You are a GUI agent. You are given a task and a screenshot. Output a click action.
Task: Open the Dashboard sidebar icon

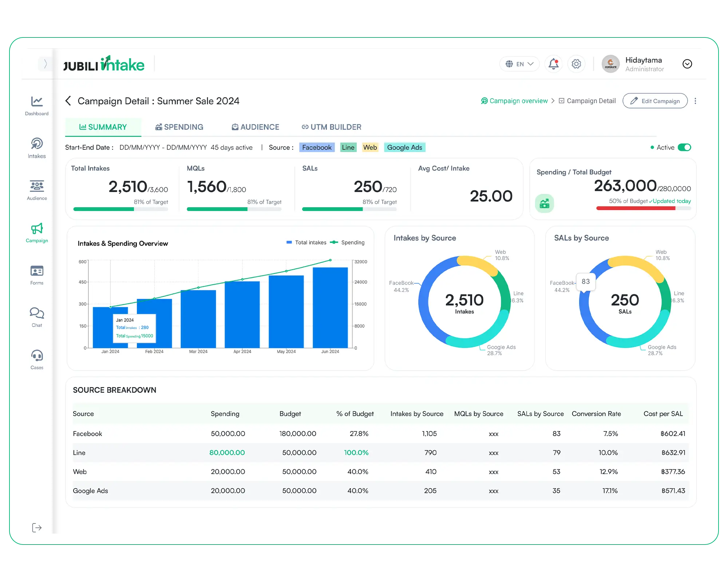37,105
